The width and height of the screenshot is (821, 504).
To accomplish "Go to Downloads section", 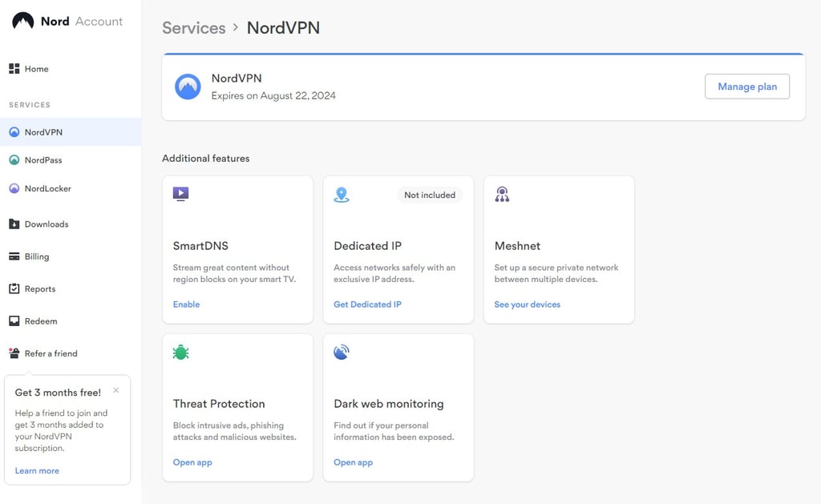I will (x=71, y=224).
